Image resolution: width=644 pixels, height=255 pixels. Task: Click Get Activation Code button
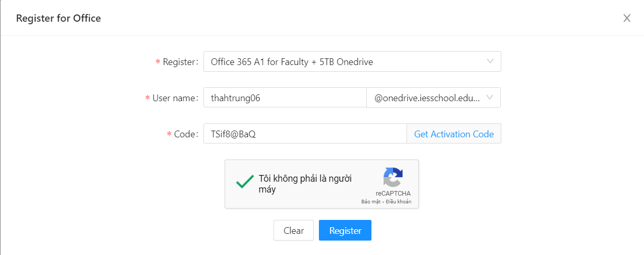coord(454,134)
